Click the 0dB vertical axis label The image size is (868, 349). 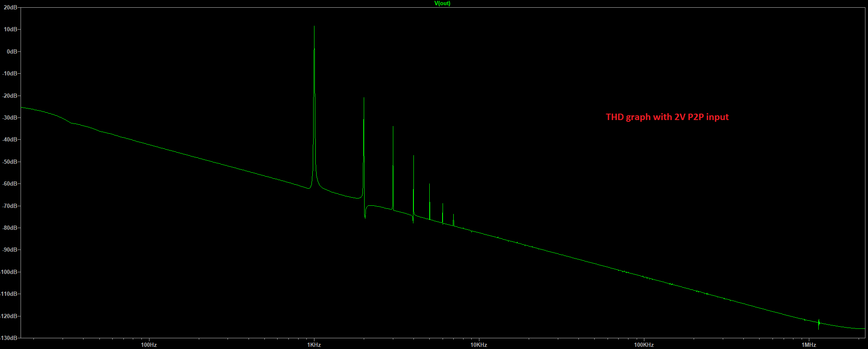[12, 51]
